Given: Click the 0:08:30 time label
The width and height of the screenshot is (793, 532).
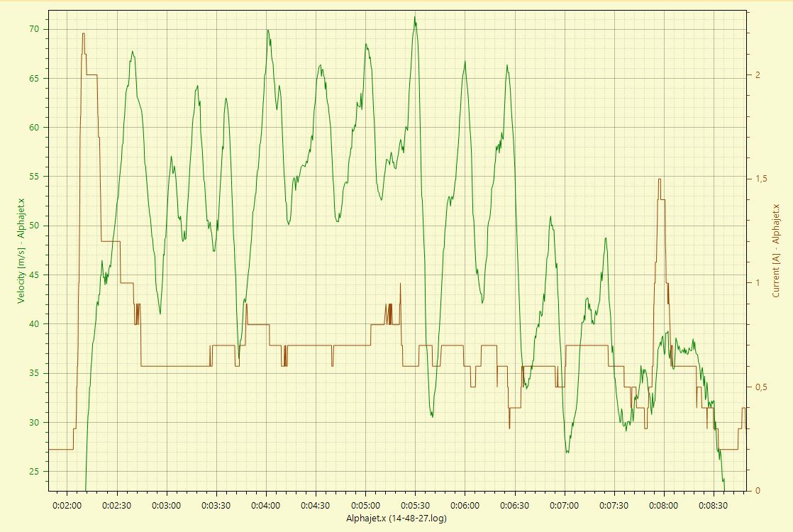Looking at the screenshot, I should (x=713, y=505).
